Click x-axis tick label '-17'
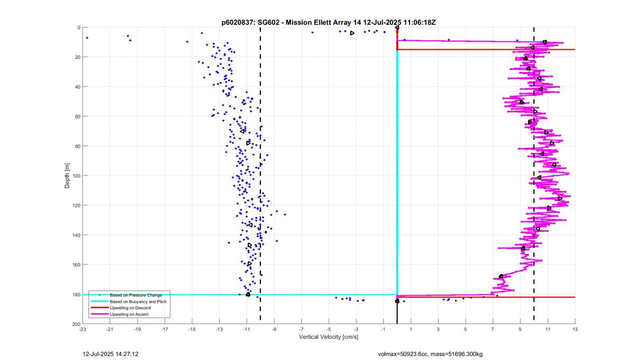Image resolution: width=635 pixels, height=364 pixels. [x=165, y=330]
